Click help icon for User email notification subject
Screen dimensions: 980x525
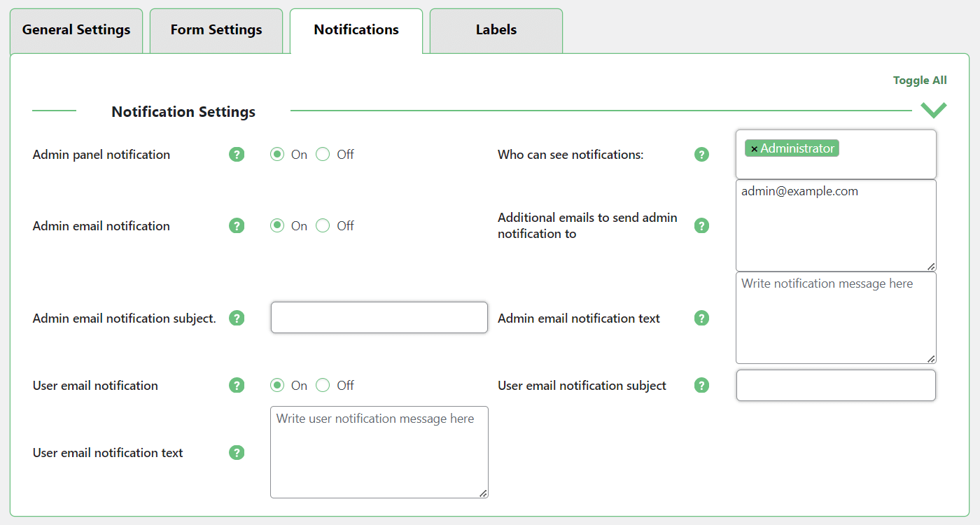pos(701,386)
